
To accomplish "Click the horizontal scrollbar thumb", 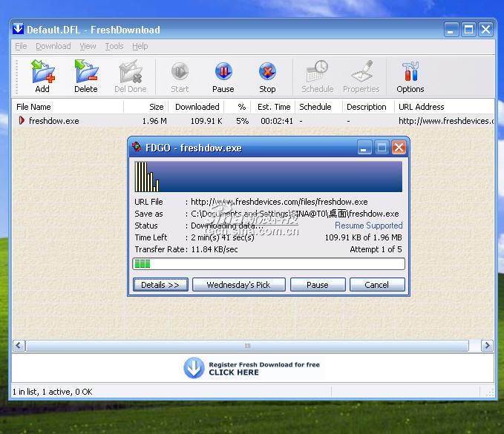I will [247, 346].
